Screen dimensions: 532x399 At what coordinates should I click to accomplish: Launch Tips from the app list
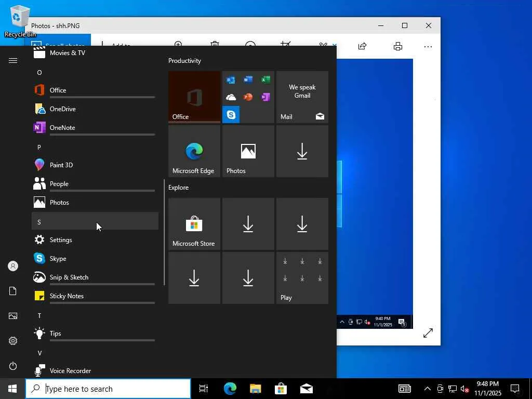pos(95,334)
